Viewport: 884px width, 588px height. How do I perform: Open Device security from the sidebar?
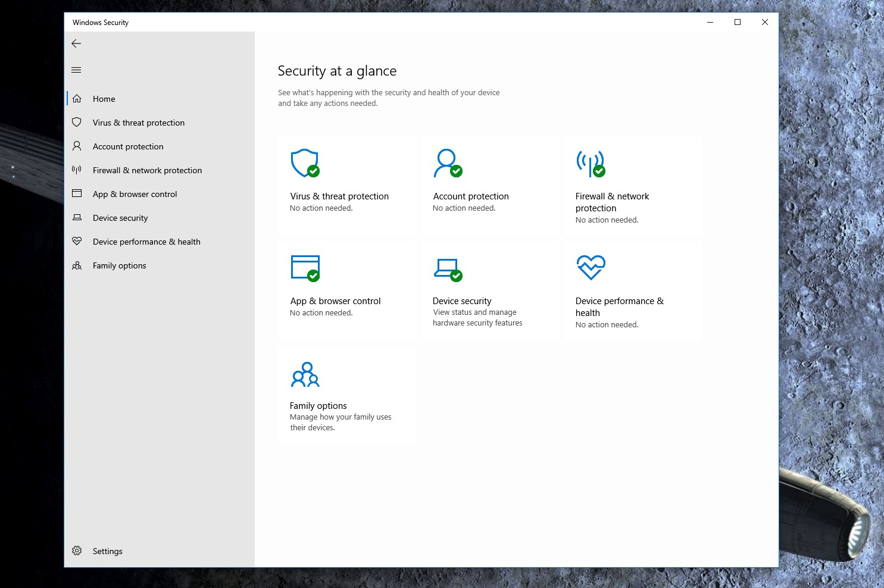tap(160, 218)
